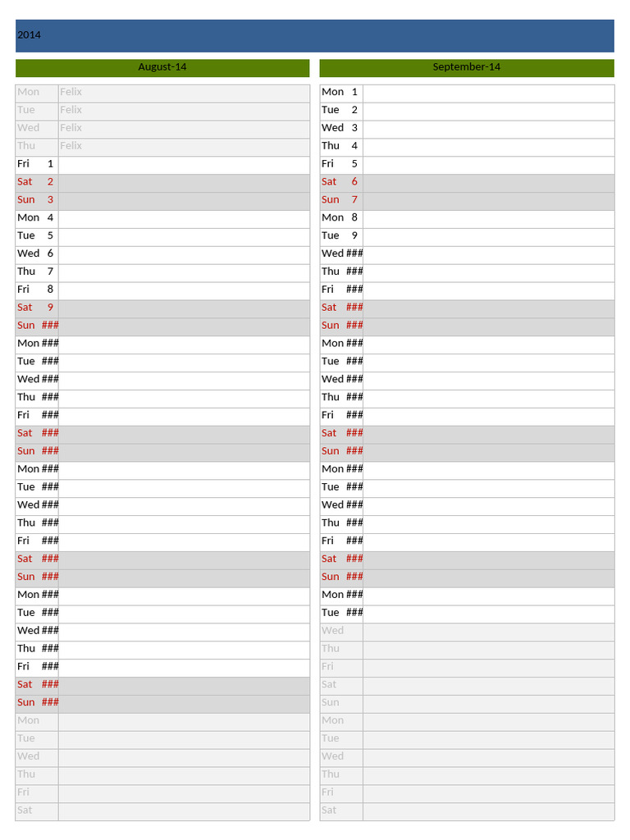Select August Sat 9 day cell
Viewport: 630px width, 840px height.
[36, 308]
